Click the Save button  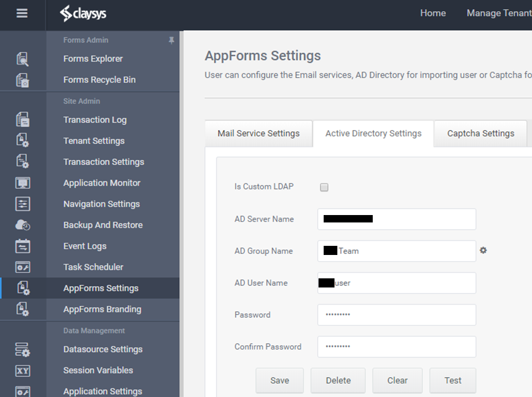click(x=280, y=380)
